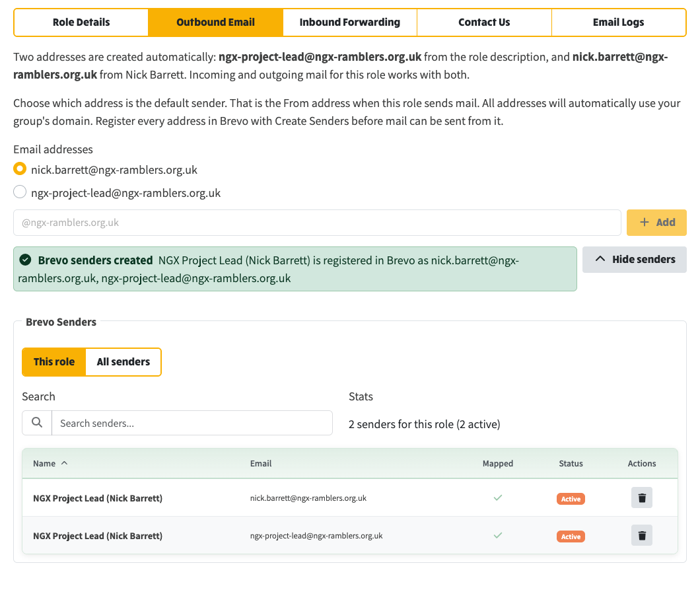Show only This role senders
The image size is (700, 590).
[x=54, y=362]
